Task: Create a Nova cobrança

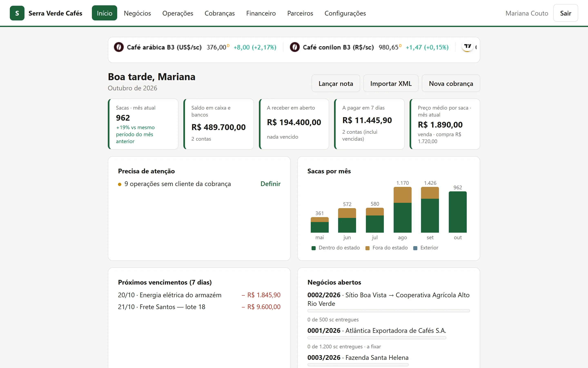Action: (x=451, y=83)
